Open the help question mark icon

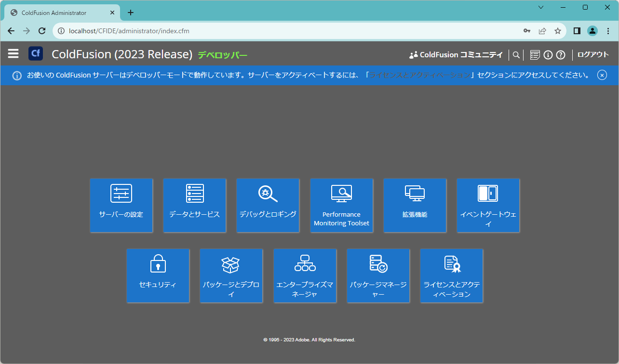[560, 55]
